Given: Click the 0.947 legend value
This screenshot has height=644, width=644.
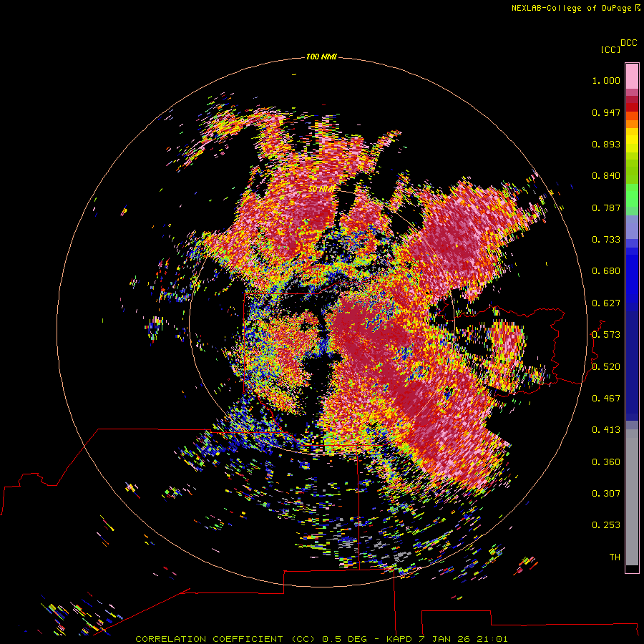Looking at the screenshot, I should [606, 112].
